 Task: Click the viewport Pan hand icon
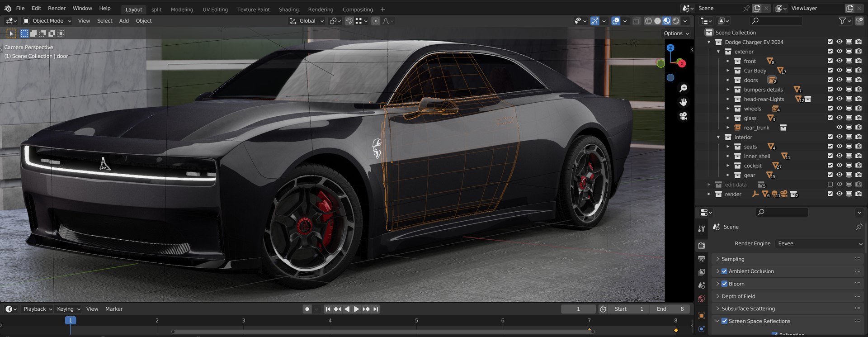click(683, 102)
